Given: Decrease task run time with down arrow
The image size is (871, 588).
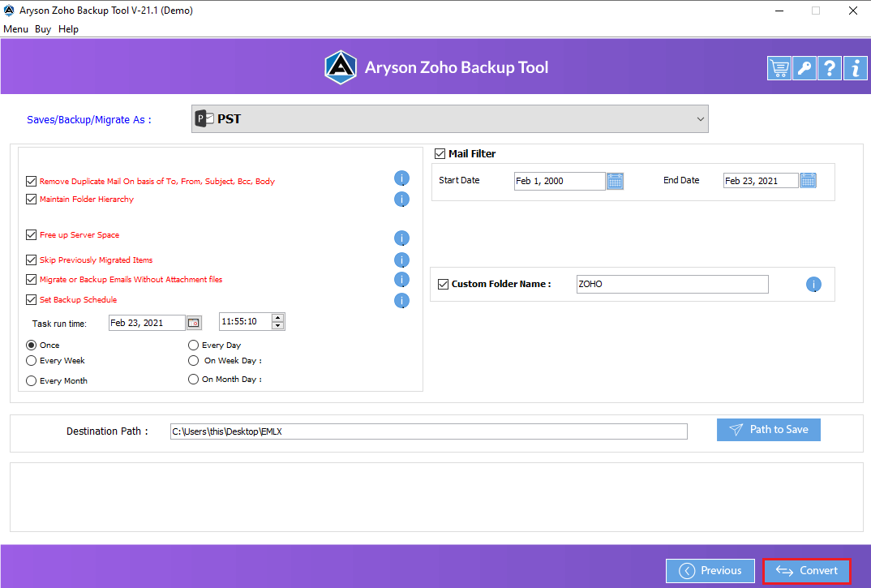Looking at the screenshot, I should click(278, 326).
